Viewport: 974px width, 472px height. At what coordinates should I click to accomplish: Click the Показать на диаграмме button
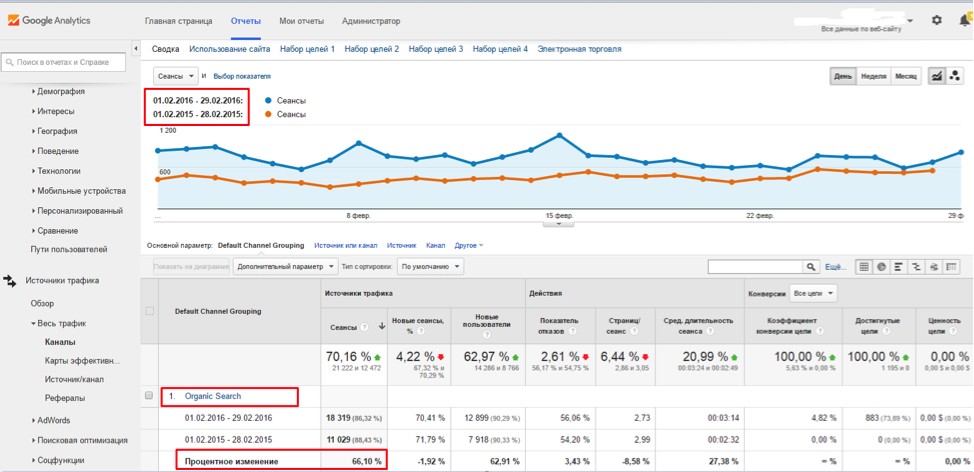tap(191, 266)
